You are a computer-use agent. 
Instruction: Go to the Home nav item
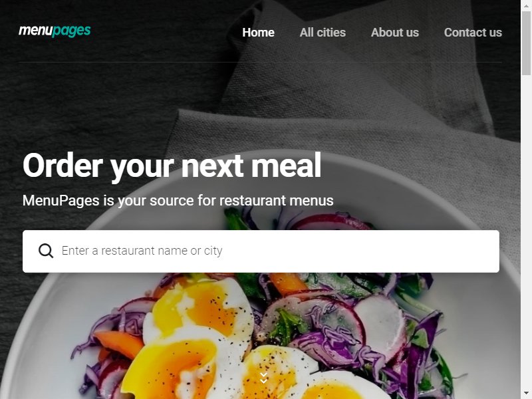point(258,33)
